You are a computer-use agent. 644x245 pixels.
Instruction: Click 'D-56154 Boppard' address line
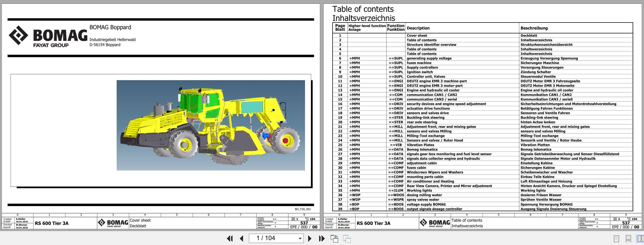pos(105,45)
